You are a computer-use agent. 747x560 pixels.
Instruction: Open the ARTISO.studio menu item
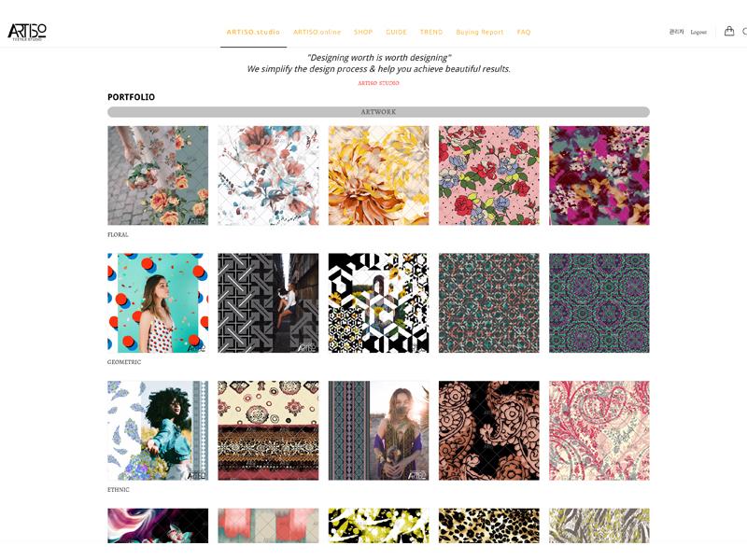pos(253,32)
